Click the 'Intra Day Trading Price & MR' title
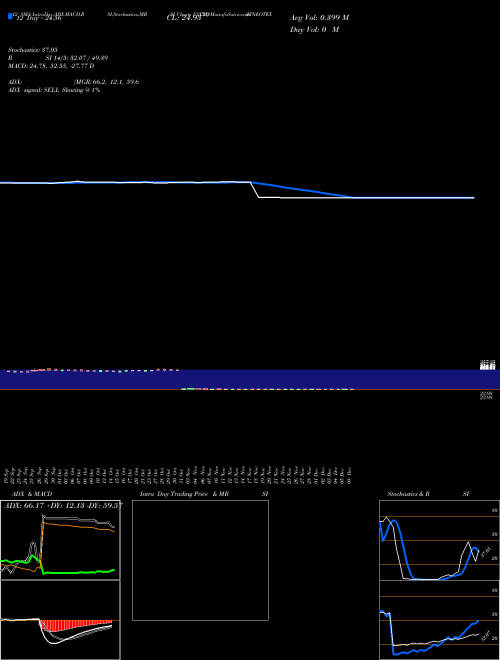Image resolution: width=500 pixels, height=660 pixels. 184,494
